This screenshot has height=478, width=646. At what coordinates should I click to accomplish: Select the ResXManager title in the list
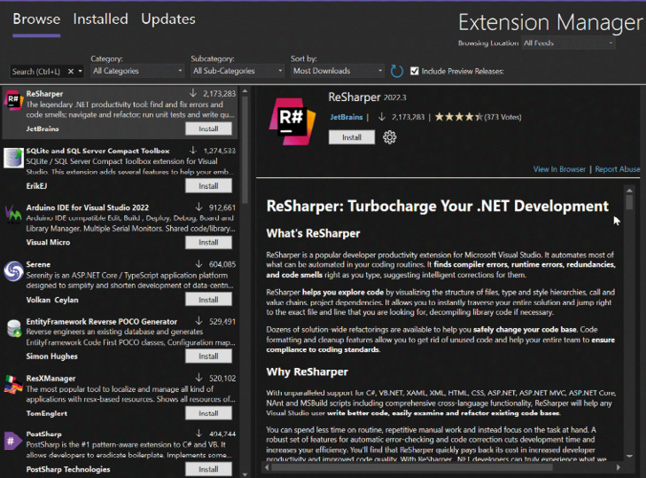pos(51,378)
